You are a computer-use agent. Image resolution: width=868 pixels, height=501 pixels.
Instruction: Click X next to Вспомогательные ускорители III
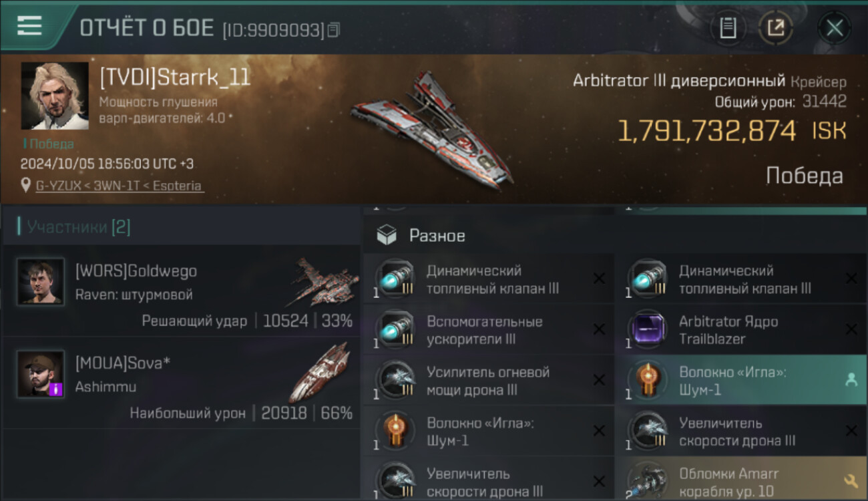click(599, 329)
